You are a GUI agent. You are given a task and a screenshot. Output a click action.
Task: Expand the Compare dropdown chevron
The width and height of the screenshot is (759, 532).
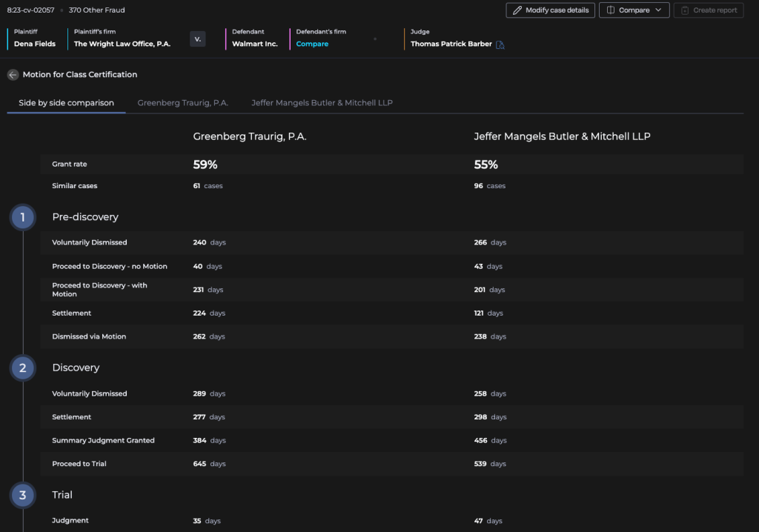[x=658, y=10]
